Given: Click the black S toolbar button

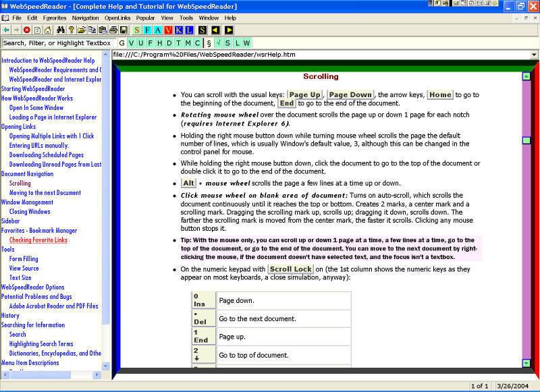Looking at the screenshot, I should (x=202, y=30).
